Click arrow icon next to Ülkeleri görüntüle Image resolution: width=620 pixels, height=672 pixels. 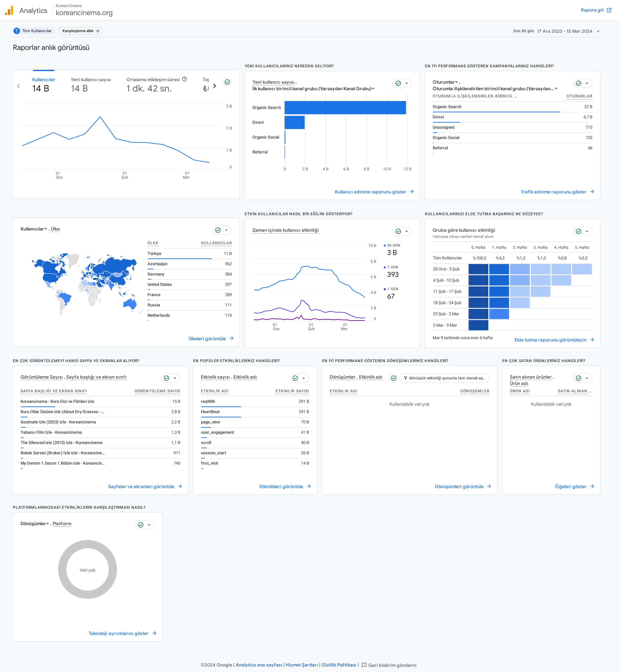(x=231, y=338)
